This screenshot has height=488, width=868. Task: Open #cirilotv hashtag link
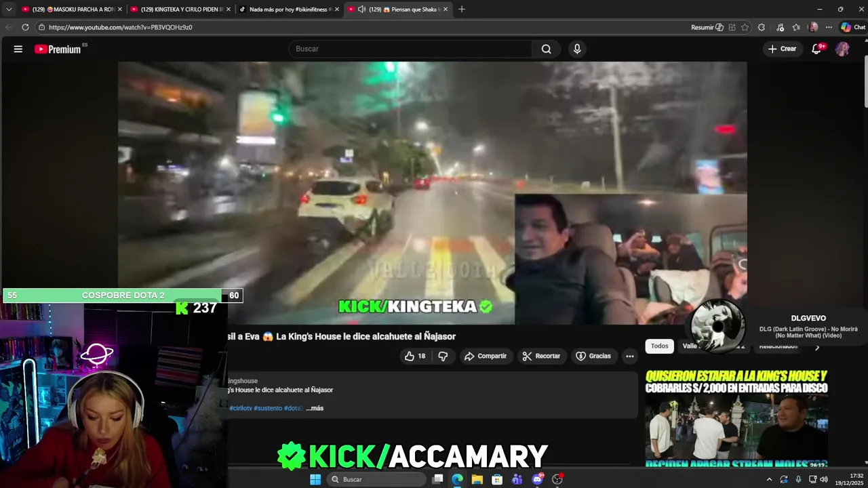[x=241, y=408]
